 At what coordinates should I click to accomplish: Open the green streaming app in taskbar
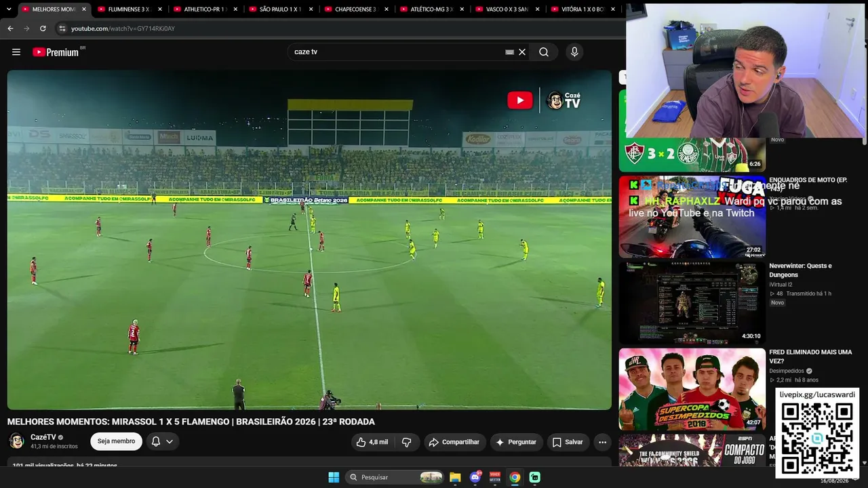tap(534, 477)
